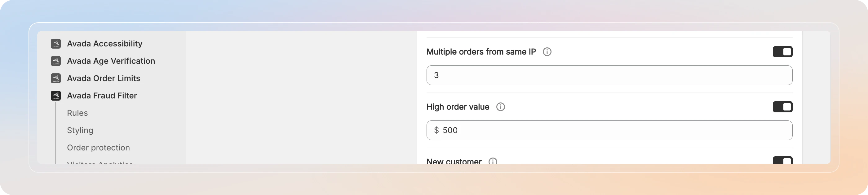Open Avada Accessibility in the sidebar
This screenshot has height=195, width=868.
[105, 44]
